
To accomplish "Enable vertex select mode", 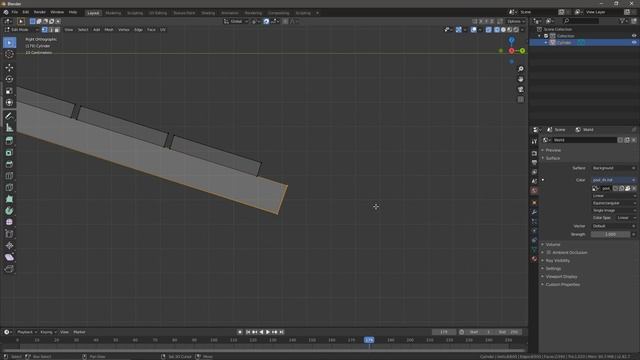I will (44, 30).
